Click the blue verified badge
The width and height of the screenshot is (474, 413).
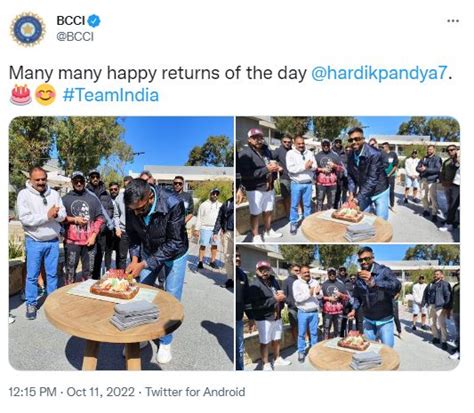pyautogui.click(x=94, y=21)
